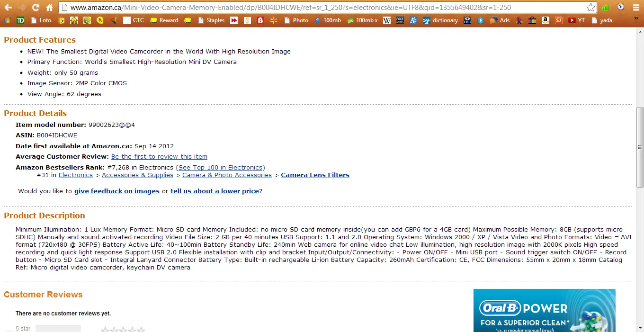Open the orange SJ bookmark icon

click(559, 20)
